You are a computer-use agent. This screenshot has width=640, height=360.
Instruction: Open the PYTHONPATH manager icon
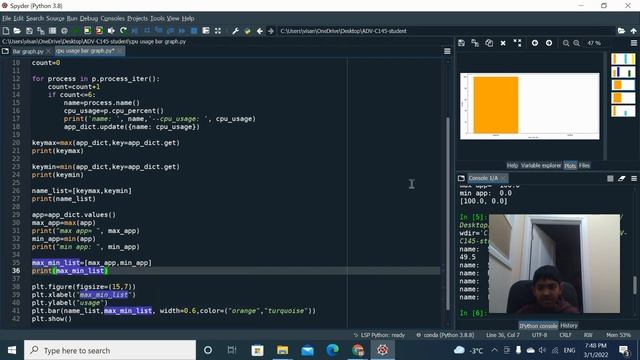pyautogui.click(x=247, y=31)
